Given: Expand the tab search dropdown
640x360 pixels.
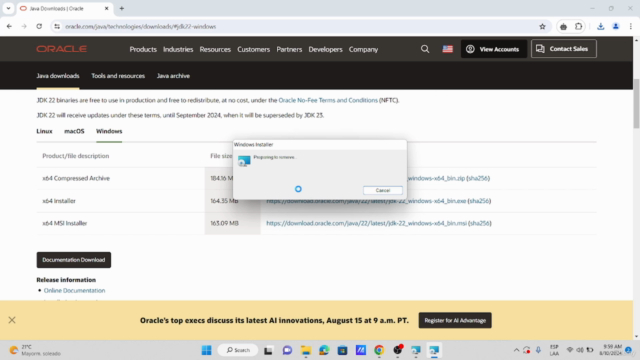Looking at the screenshot, I should [8, 8].
